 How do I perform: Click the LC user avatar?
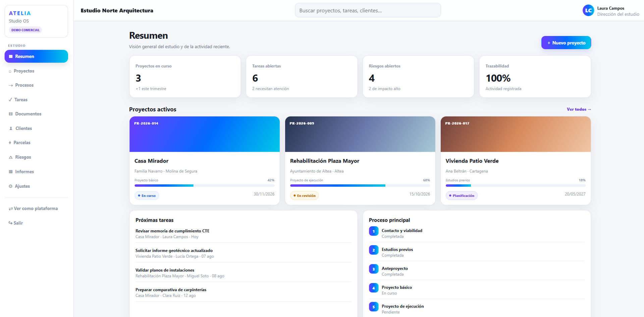[x=588, y=10]
